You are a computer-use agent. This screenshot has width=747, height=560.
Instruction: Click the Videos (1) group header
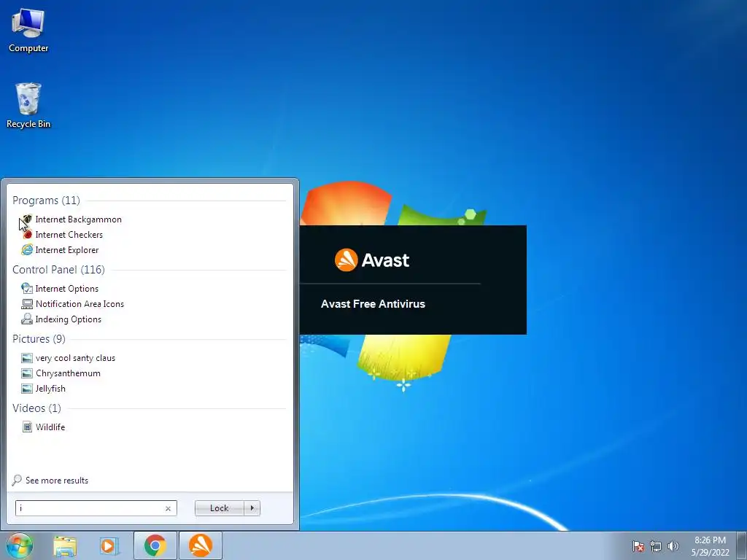coord(36,408)
